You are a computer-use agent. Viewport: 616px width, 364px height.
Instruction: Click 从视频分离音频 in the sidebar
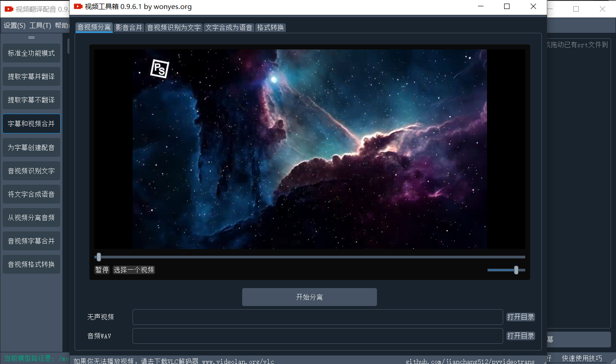pos(31,218)
